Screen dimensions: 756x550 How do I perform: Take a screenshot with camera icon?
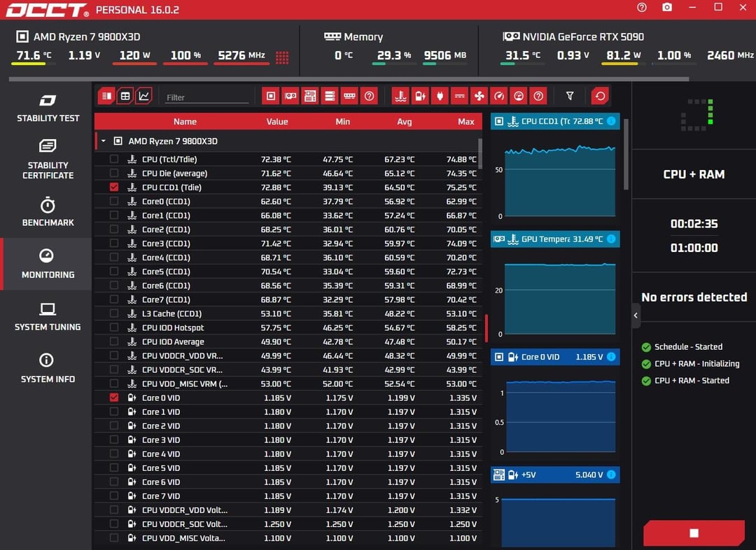667,7
